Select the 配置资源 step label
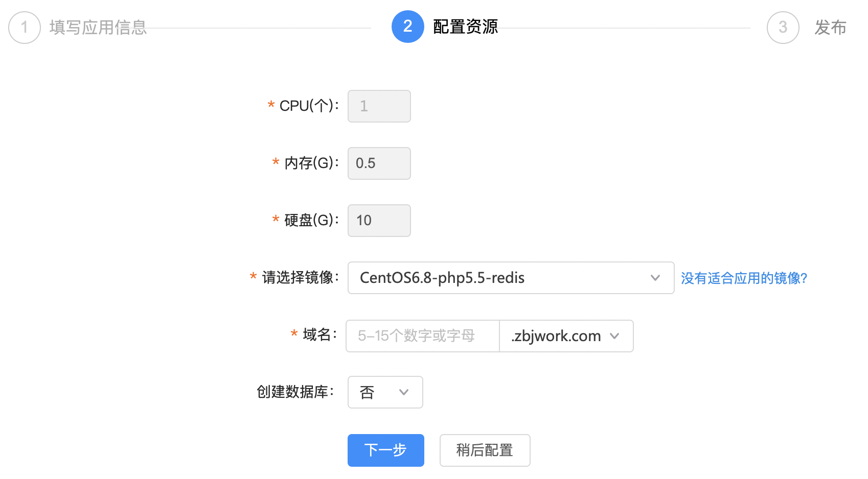Image resolution: width=868 pixels, height=479 pixels. click(465, 27)
